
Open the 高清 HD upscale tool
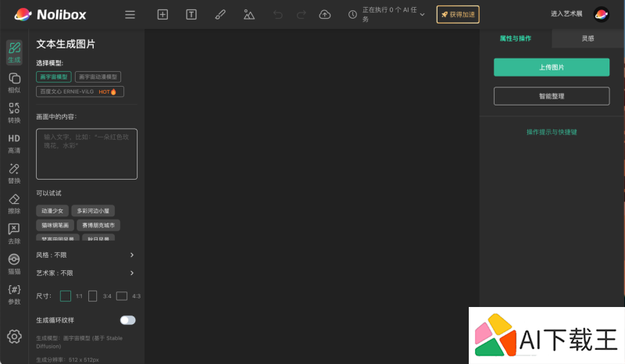pyautogui.click(x=14, y=143)
